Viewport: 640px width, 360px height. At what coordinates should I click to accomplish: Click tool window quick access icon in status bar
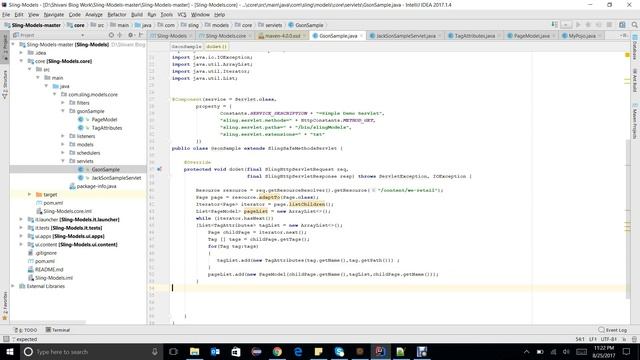[x=6, y=339]
